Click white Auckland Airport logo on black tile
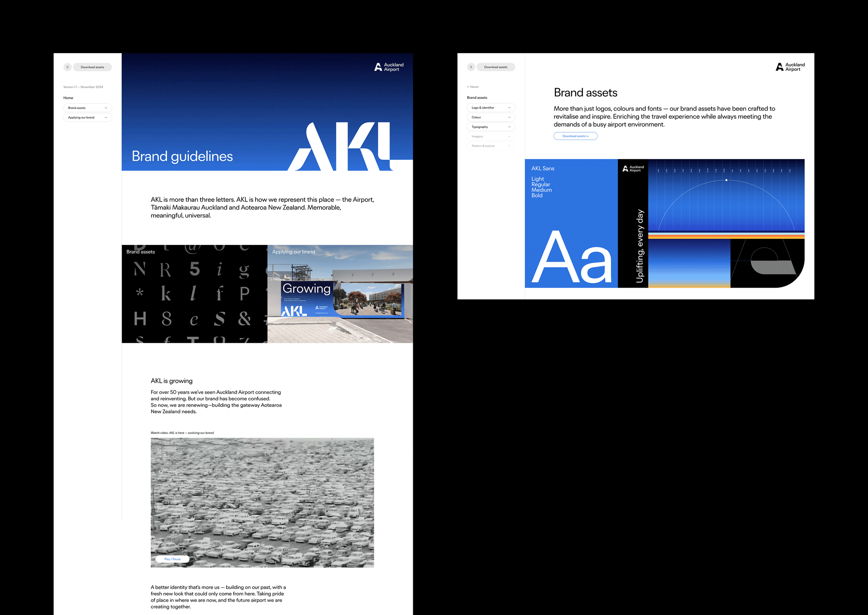The height and width of the screenshot is (615, 868). [x=633, y=169]
